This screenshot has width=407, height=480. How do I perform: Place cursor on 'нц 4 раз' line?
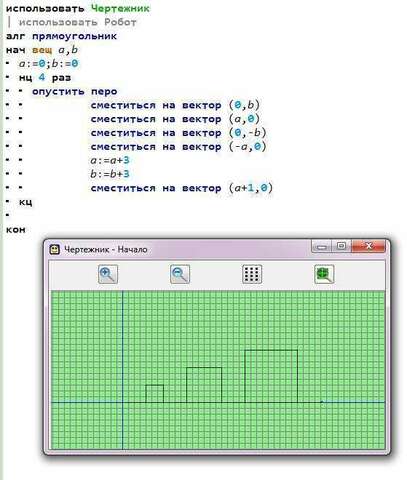[x=45, y=78]
